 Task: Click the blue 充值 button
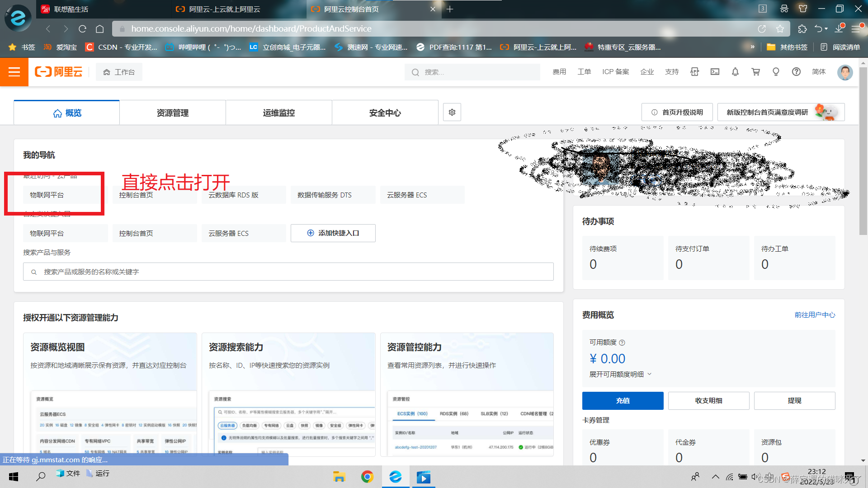point(623,401)
